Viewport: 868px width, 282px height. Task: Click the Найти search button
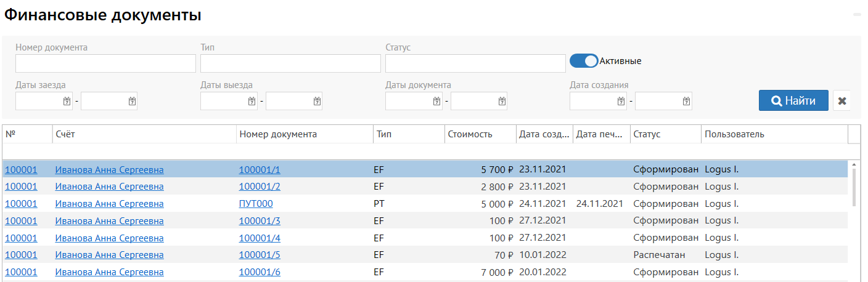[793, 101]
